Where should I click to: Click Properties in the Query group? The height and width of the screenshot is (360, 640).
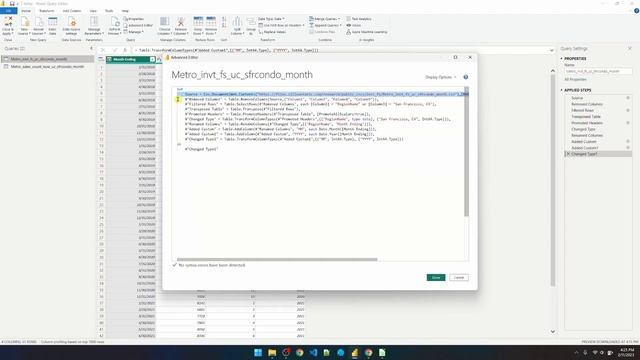click(133, 19)
